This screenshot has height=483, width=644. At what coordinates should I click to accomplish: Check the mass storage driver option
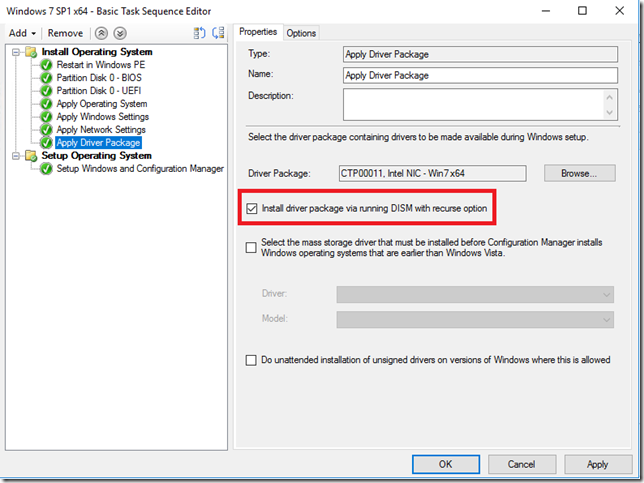pyautogui.click(x=251, y=248)
